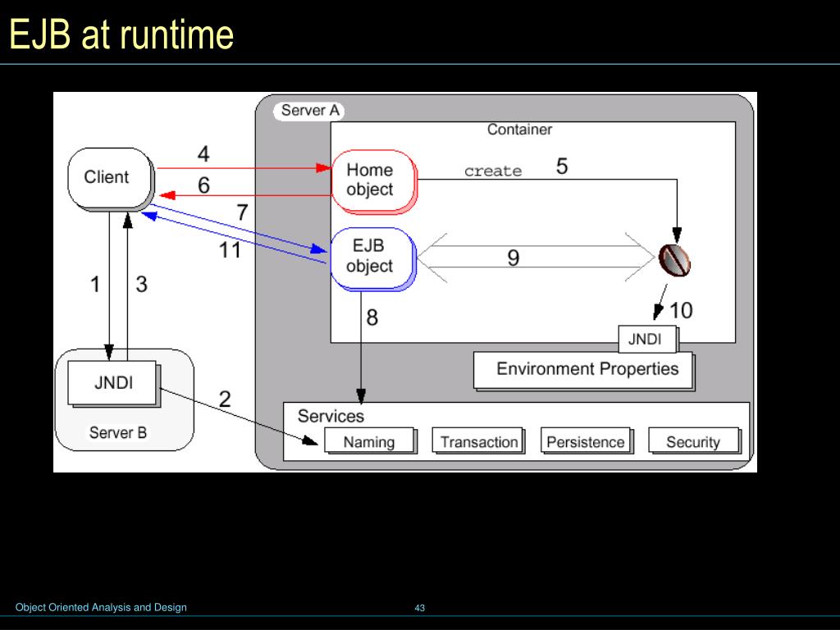Click step number 8 below EJB object
This screenshot has width=840, height=630.
point(372,317)
